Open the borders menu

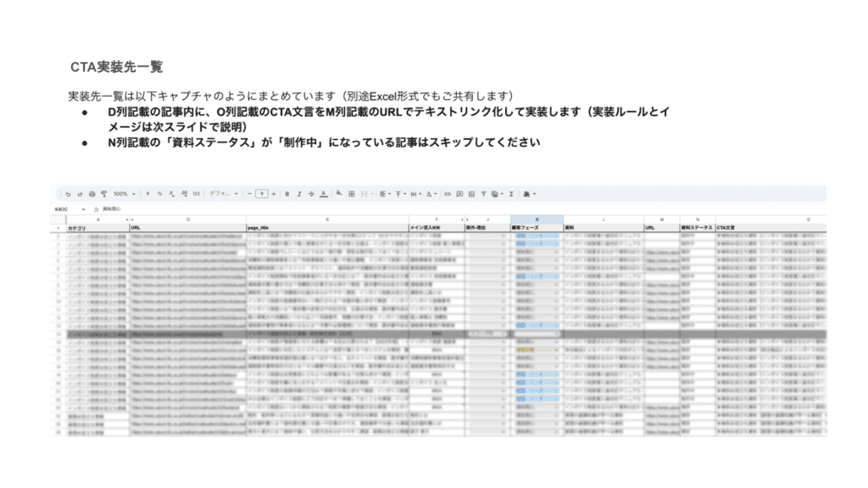pos(352,194)
